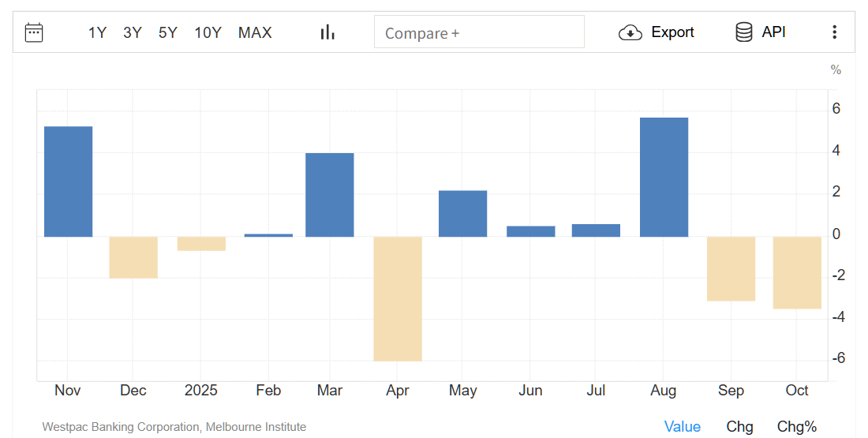
Task: Open the bar chart type icon
Action: pos(327,32)
